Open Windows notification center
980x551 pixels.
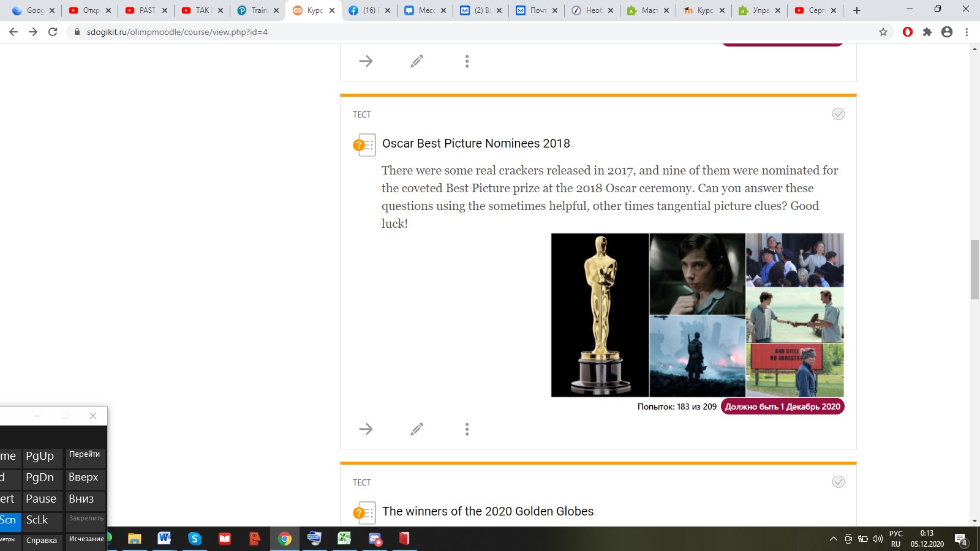(961, 539)
